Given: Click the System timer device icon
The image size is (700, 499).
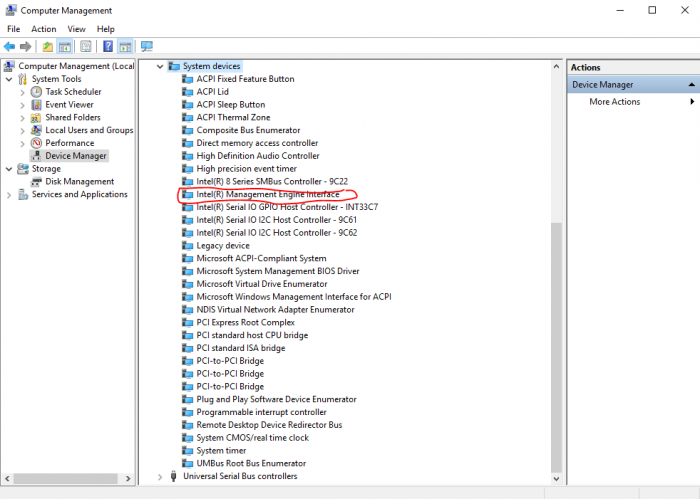Looking at the screenshot, I should 188,451.
